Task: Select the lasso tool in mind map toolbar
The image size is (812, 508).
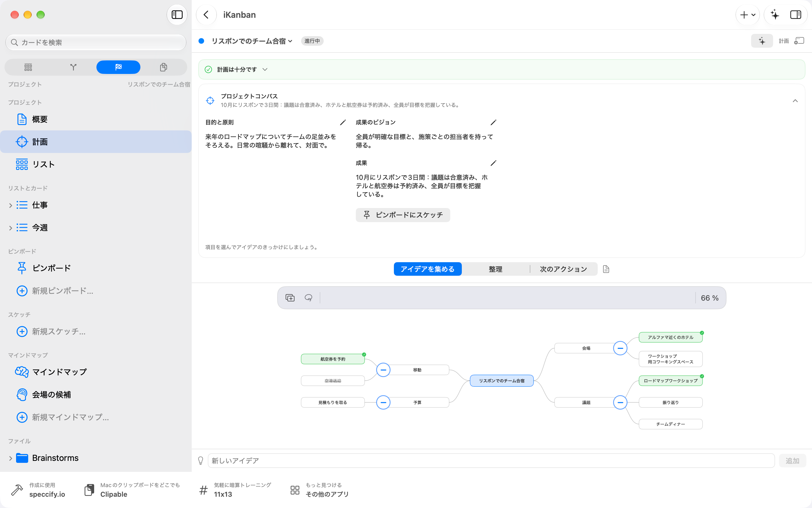Action: coord(308,298)
